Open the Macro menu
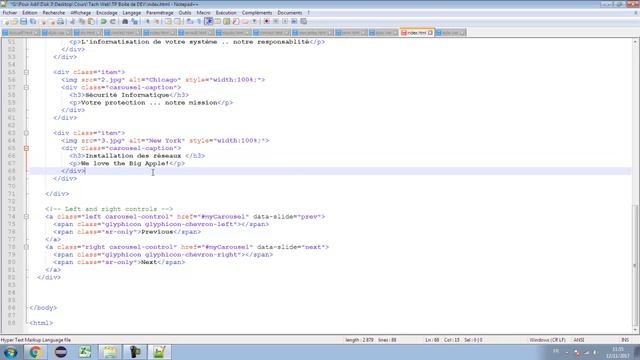Screen dimensions: 640x360 point(203,13)
